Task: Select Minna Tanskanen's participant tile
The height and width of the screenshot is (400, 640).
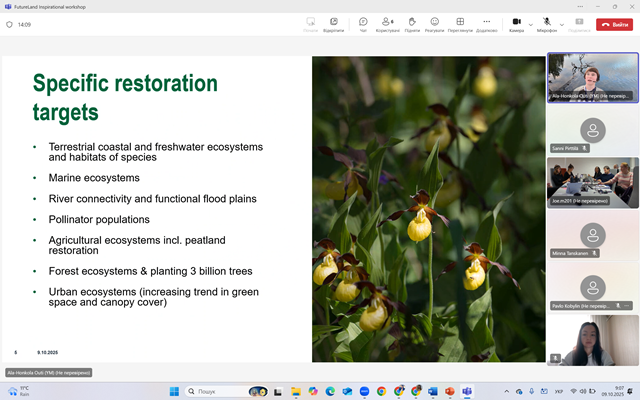Action: tap(593, 235)
